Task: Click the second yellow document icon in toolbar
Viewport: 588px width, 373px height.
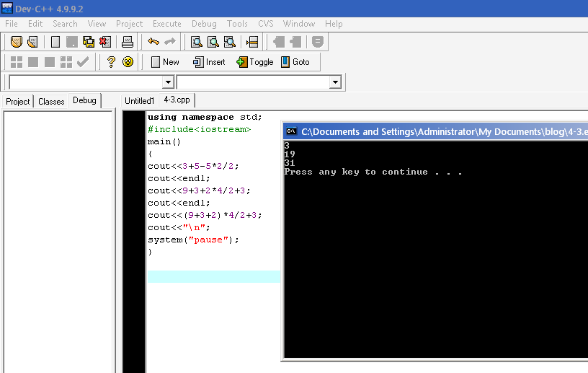Action: [32, 42]
